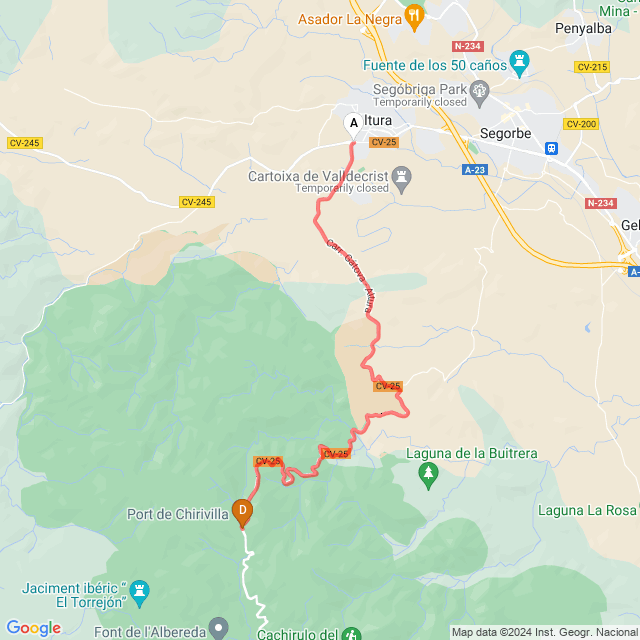Click the Jaciment ibèric El Torrejón marker

(x=140, y=593)
